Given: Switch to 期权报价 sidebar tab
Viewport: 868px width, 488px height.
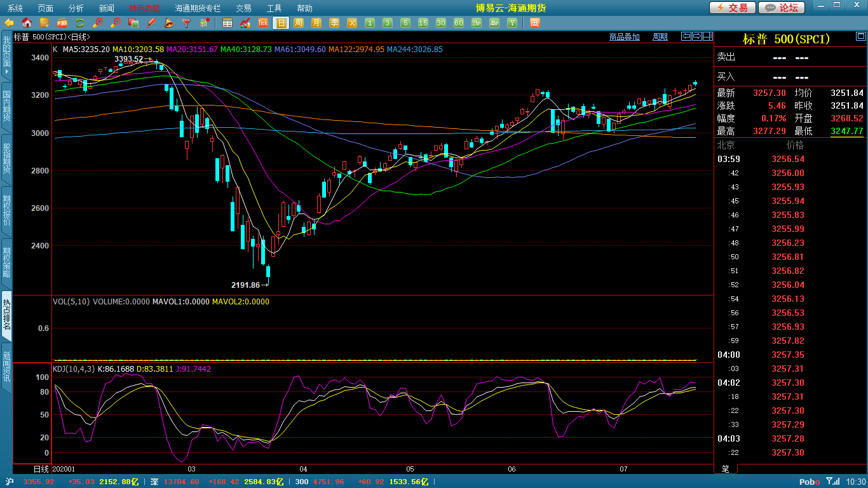Looking at the screenshot, I should [x=6, y=210].
